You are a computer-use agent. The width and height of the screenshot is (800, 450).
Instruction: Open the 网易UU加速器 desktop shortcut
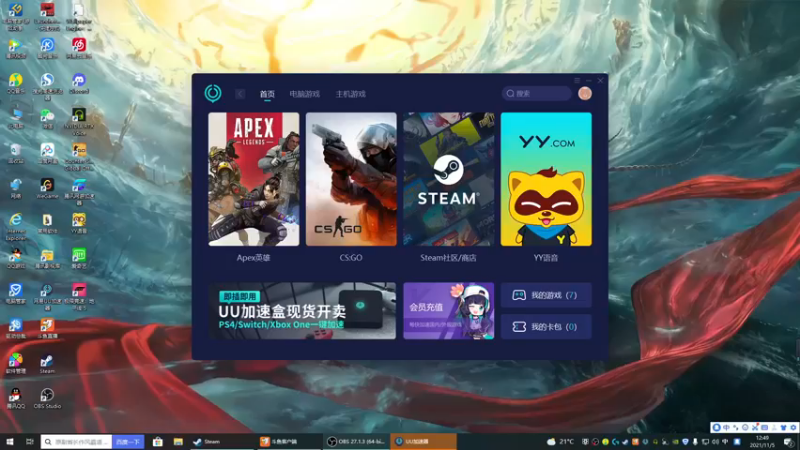(x=47, y=296)
